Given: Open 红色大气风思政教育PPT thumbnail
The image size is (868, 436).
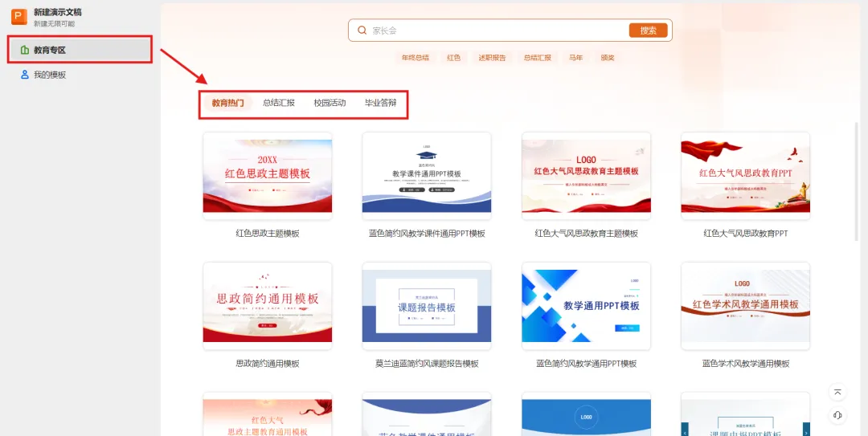Looking at the screenshot, I should click(746, 176).
